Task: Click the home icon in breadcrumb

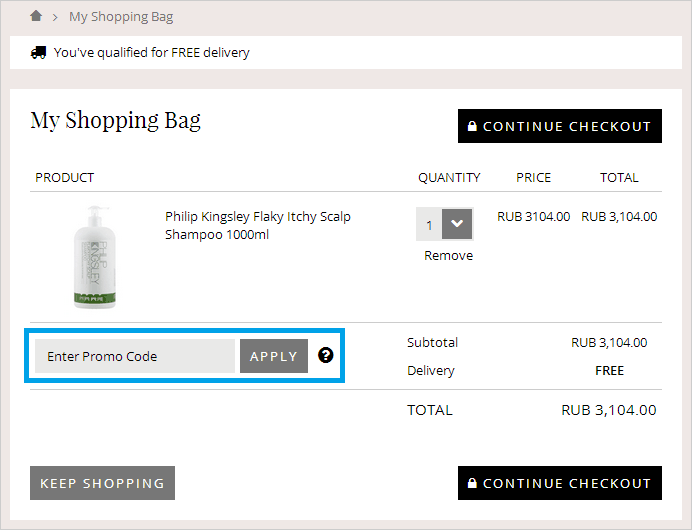Action: coord(36,17)
